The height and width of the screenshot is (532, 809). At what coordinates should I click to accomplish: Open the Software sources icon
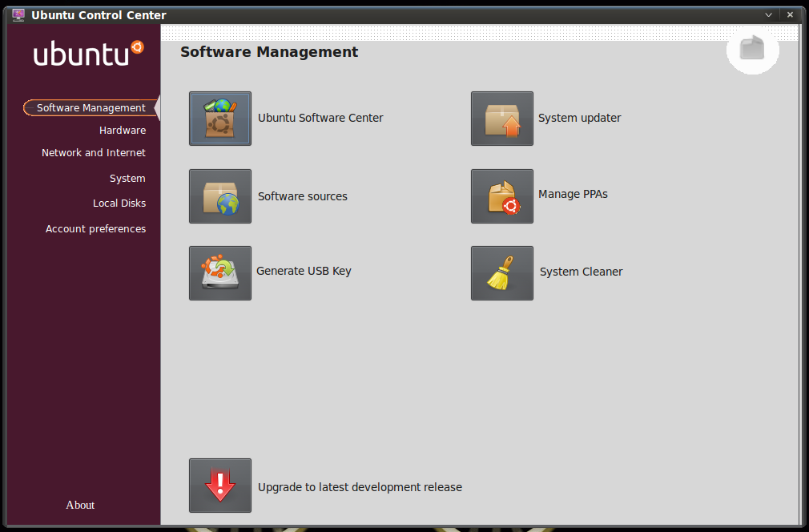tap(220, 196)
